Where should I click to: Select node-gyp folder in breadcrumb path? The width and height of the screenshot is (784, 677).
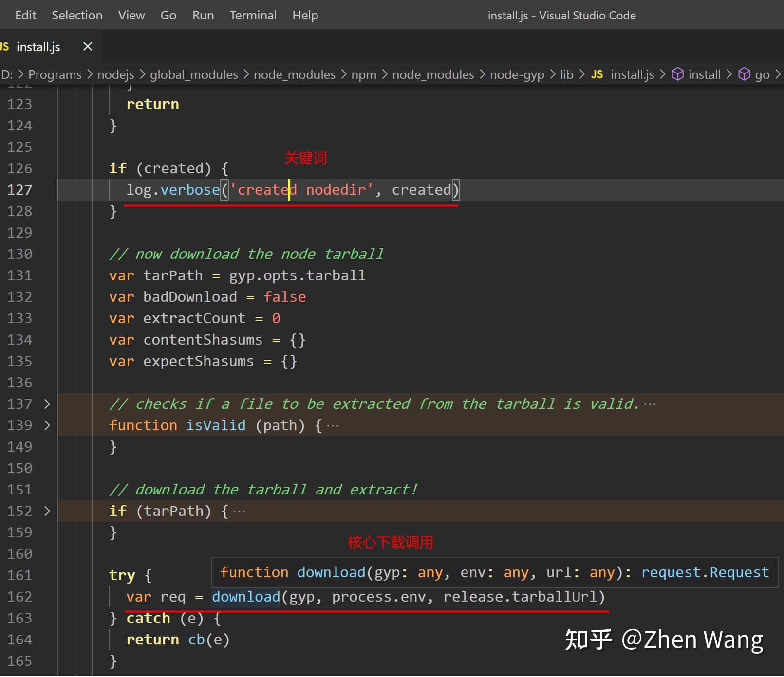point(517,74)
